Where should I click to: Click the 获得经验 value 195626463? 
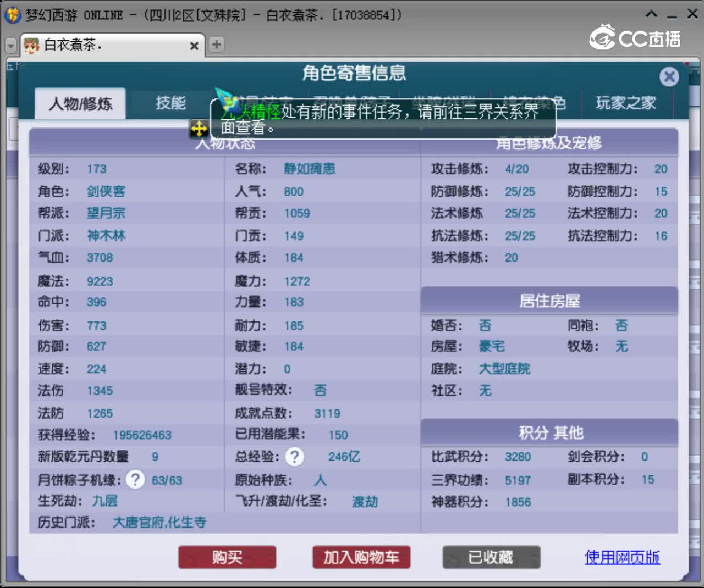[x=142, y=435]
